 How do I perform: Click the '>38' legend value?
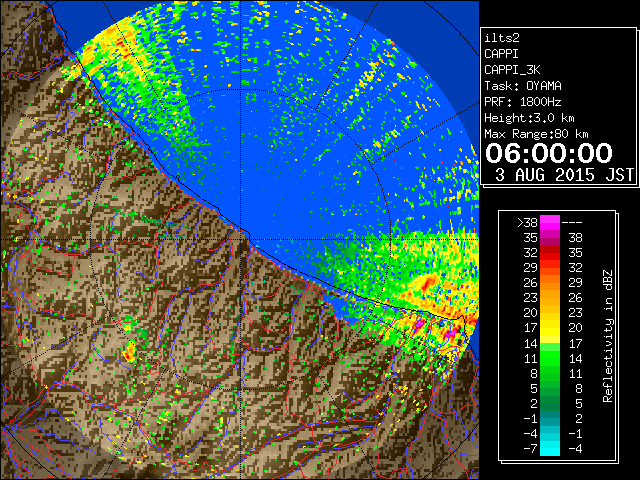tap(527, 223)
